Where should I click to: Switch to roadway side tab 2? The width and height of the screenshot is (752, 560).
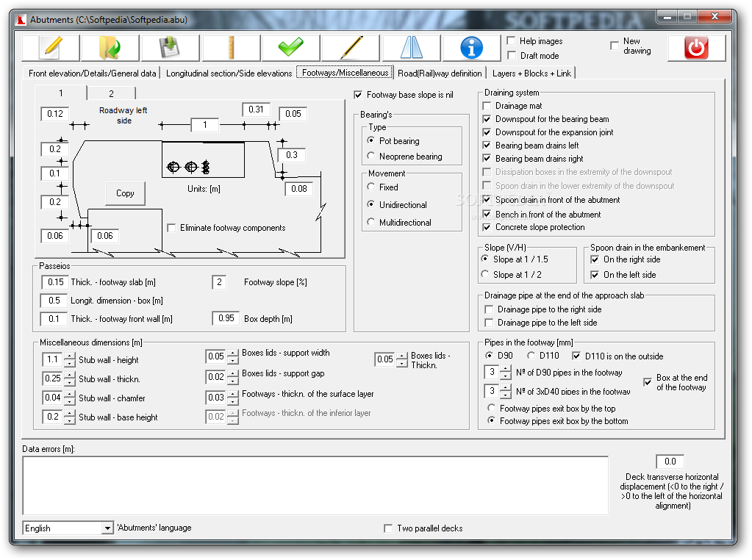point(111,93)
